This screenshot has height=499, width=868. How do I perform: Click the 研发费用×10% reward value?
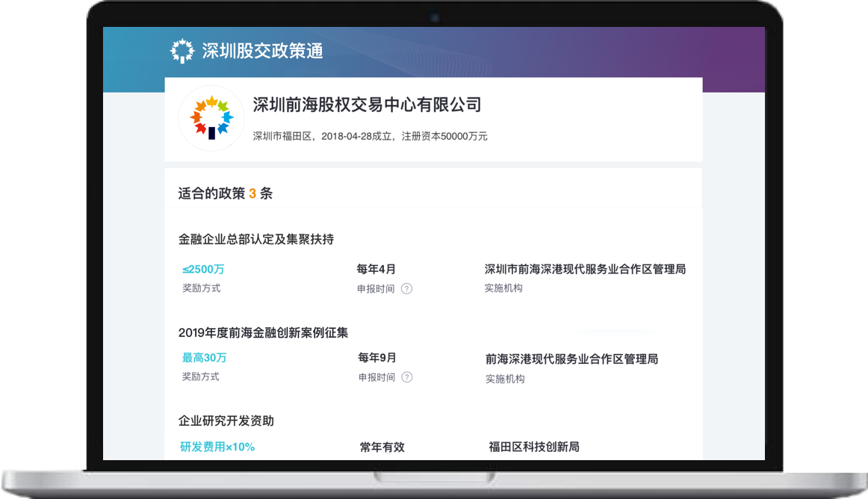(x=217, y=447)
